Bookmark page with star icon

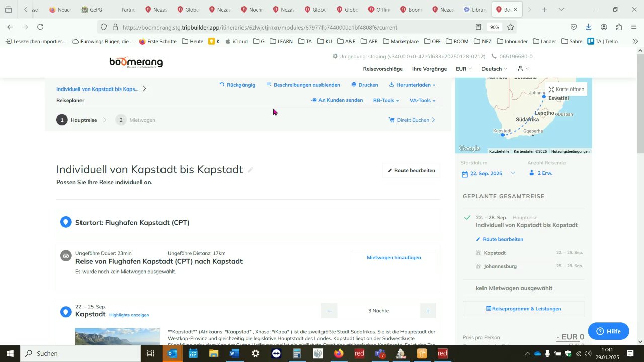click(x=511, y=27)
